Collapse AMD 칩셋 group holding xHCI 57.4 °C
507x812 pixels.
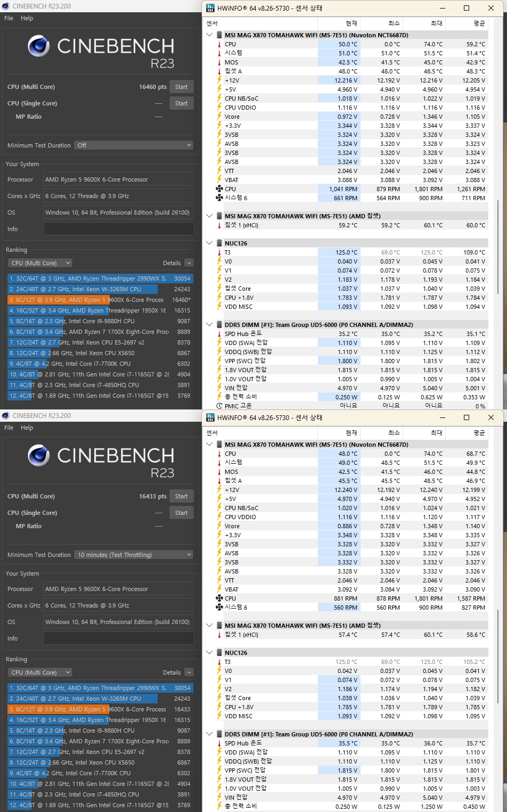(209, 626)
